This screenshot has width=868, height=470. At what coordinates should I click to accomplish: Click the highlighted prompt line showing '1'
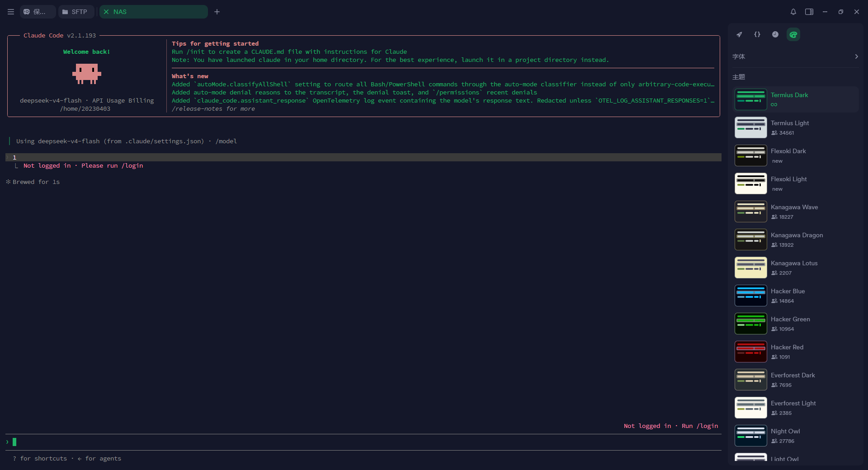tap(363, 157)
